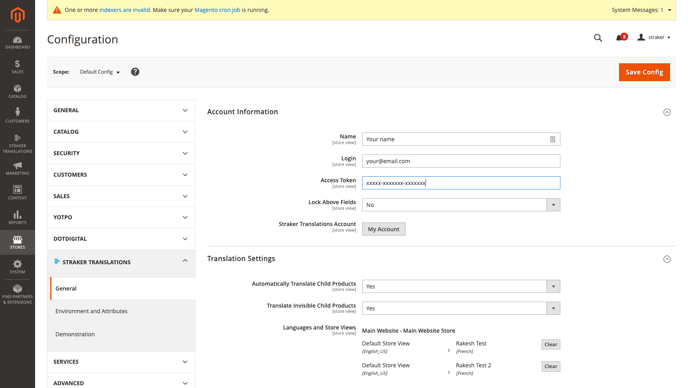Open the Default Config scope dropdown
This screenshot has width=688, height=388.
pyautogui.click(x=99, y=72)
